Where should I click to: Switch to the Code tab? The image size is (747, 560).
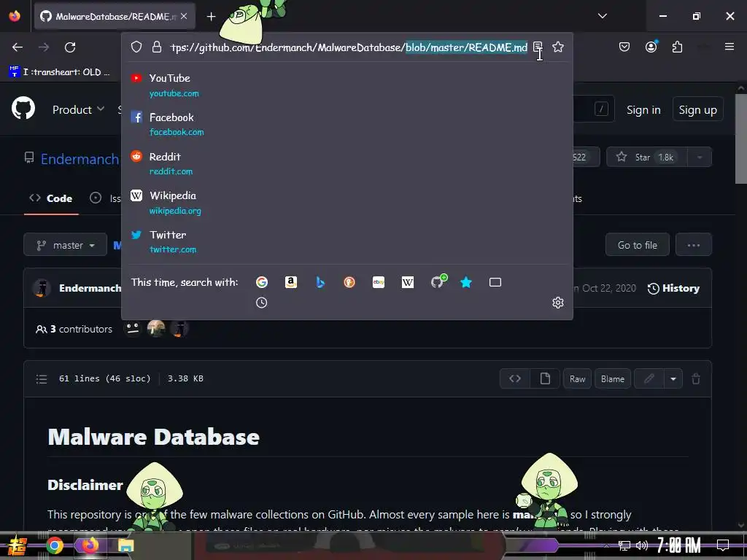coord(51,198)
